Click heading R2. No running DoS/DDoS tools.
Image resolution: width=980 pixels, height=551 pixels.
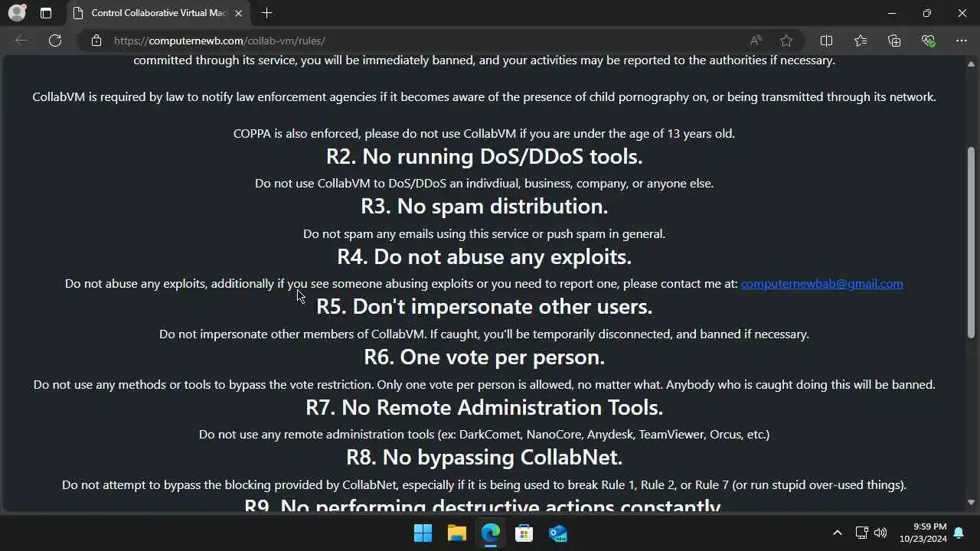(x=484, y=157)
